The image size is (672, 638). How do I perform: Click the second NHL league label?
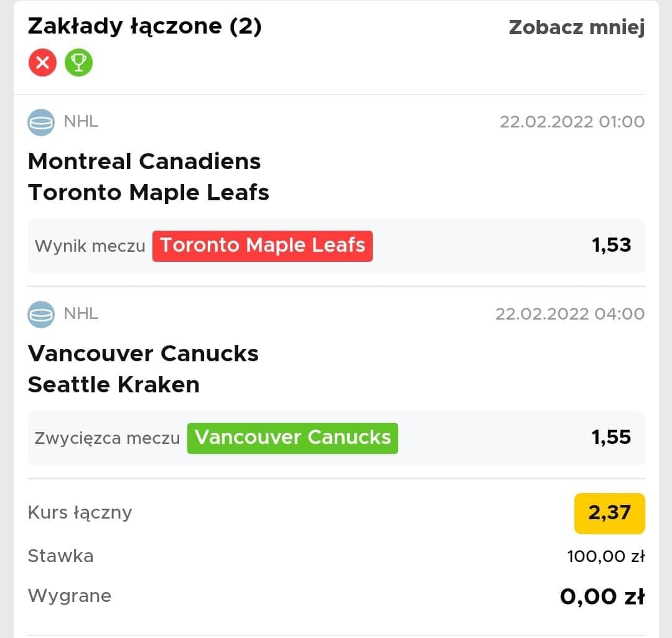pyautogui.click(x=81, y=314)
